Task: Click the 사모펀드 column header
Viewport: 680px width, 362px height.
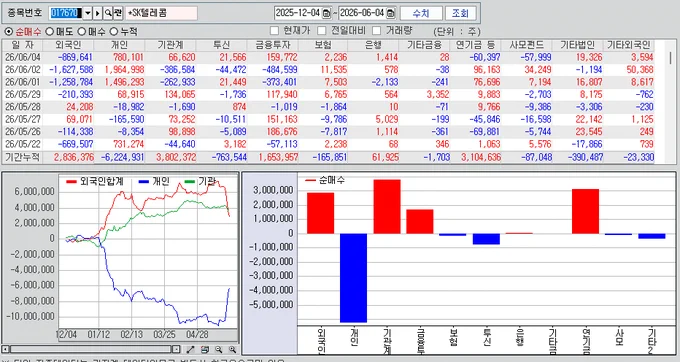Action: pyautogui.click(x=526, y=45)
